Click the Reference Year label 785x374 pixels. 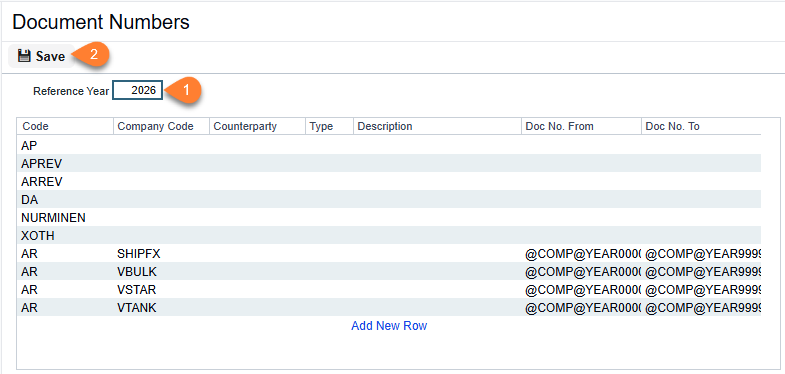pyautogui.click(x=71, y=91)
